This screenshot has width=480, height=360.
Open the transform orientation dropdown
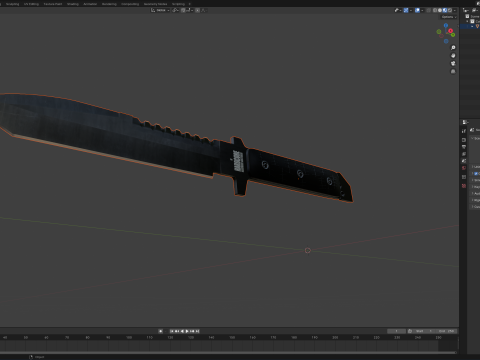tap(160, 10)
